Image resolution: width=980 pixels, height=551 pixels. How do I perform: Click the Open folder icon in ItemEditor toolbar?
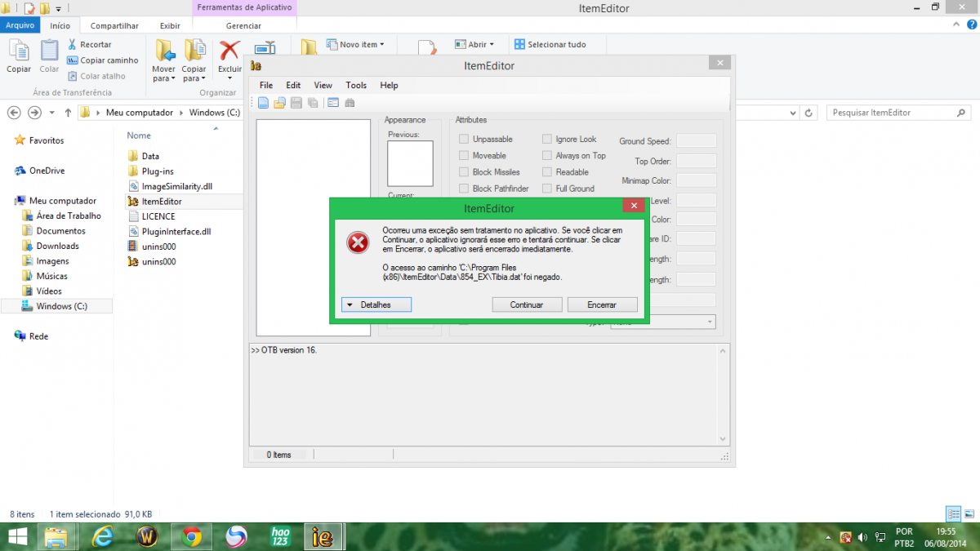[x=279, y=103]
